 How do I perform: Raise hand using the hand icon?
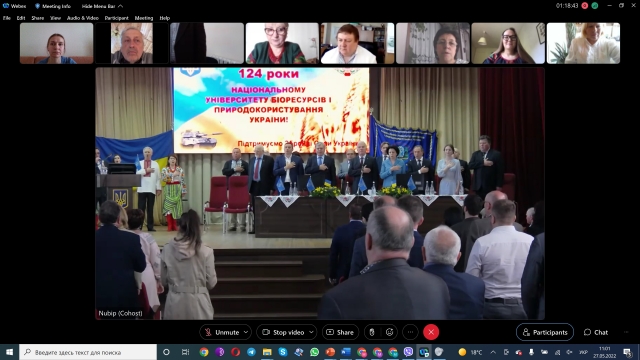372,332
